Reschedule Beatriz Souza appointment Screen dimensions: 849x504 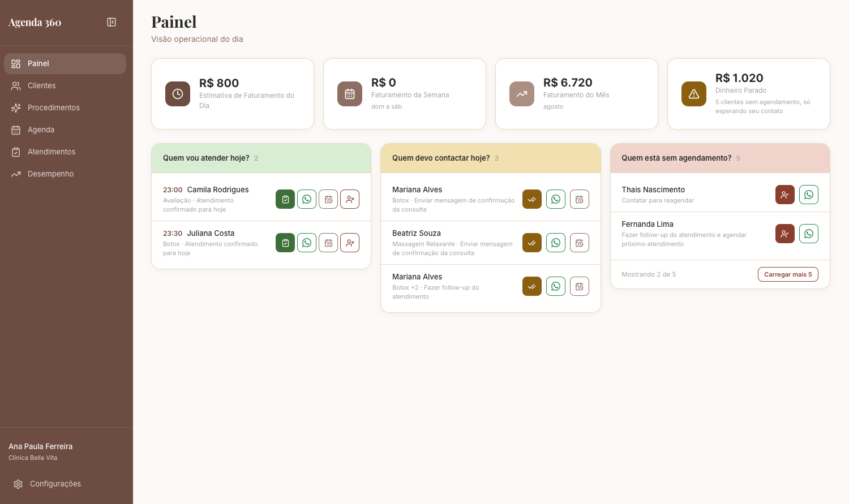(580, 243)
